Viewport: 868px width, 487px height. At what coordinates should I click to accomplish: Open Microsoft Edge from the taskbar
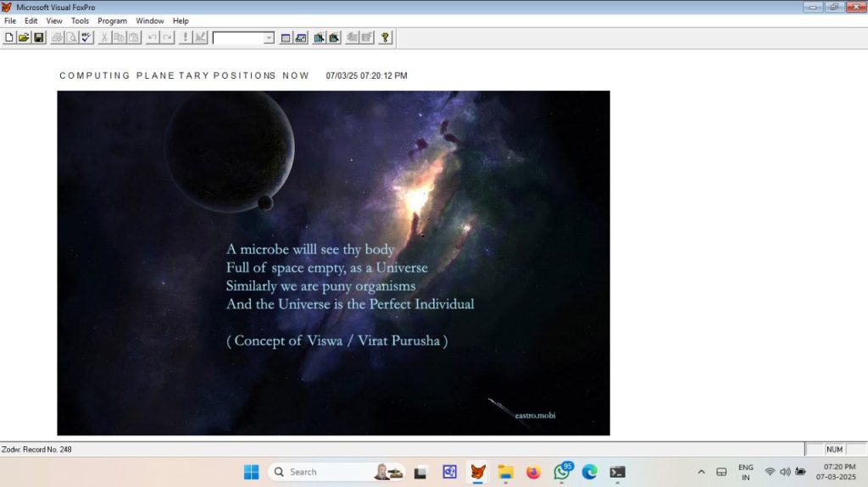click(x=590, y=472)
